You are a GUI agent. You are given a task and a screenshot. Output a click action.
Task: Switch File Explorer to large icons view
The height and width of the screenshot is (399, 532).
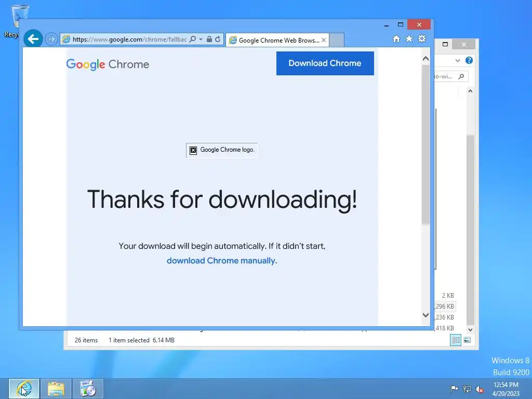[x=467, y=340]
